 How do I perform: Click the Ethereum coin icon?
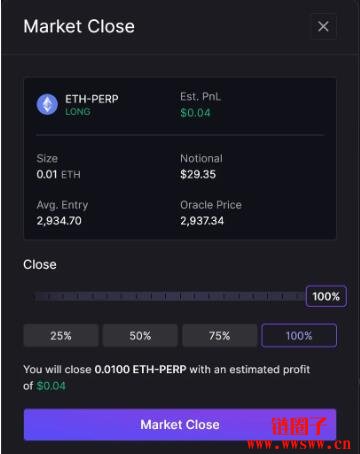(x=47, y=104)
